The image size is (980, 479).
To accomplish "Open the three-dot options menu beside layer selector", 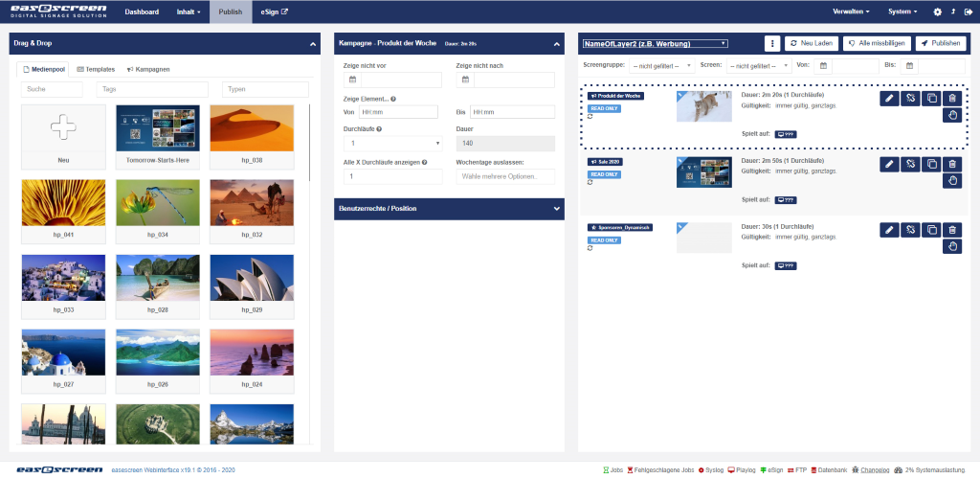I will click(x=771, y=43).
